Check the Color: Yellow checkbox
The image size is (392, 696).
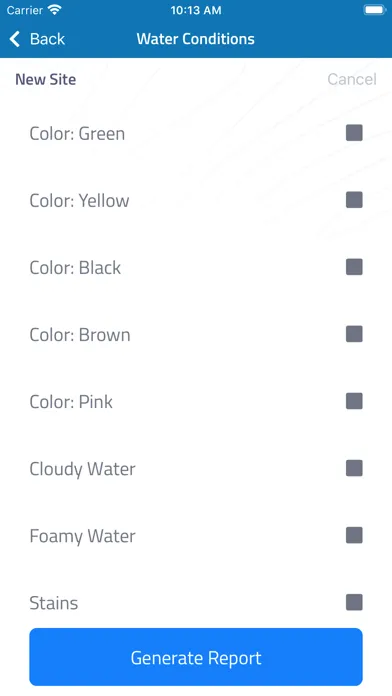point(354,200)
